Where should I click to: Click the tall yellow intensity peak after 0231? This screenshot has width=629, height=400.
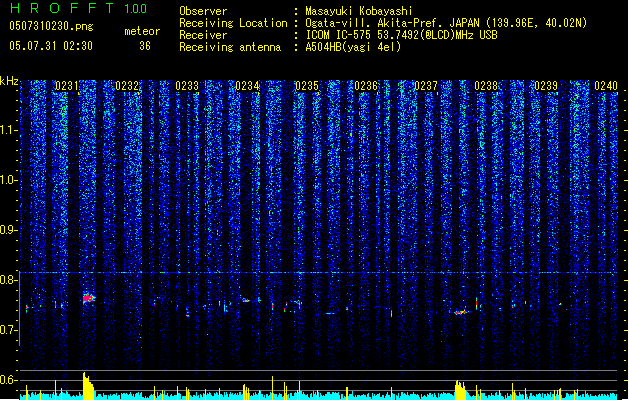[x=88, y=386]
